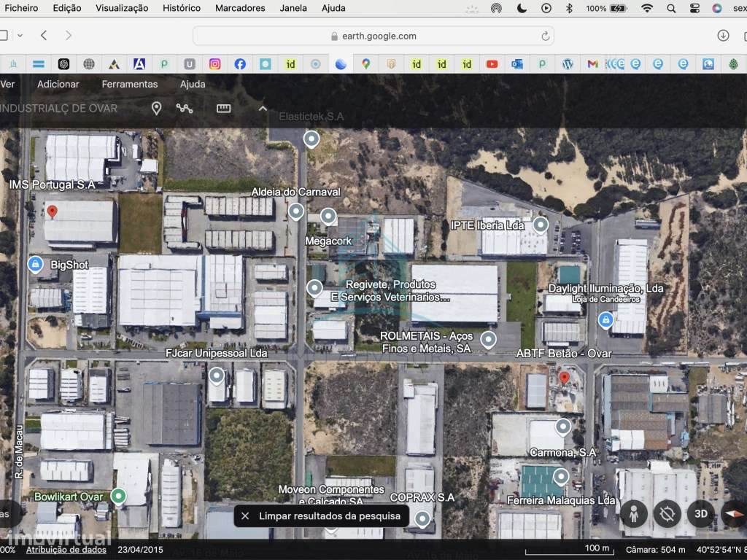Click the Carmona, S.A pin
Screen dimensions: 747x560
click(x=563, y=427)
